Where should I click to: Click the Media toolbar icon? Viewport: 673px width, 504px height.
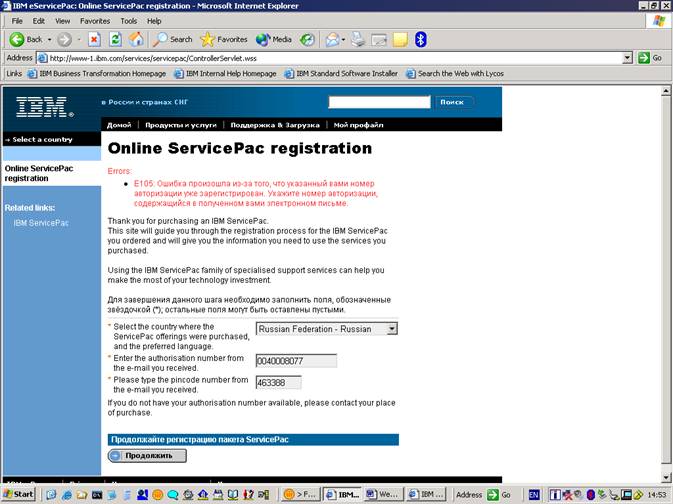click(x=274, y=39)
